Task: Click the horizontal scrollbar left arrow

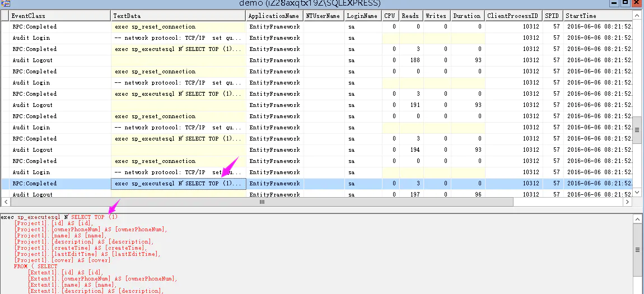Action: coord(6,202)
